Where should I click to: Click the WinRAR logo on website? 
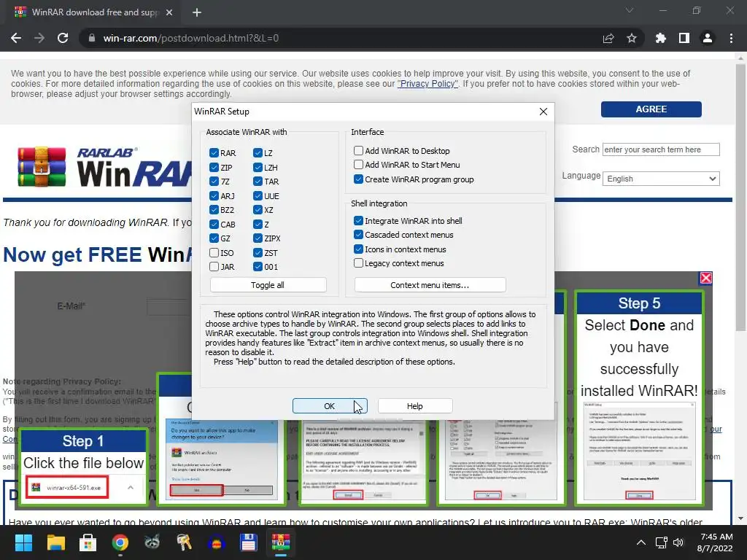click(105, 167)
